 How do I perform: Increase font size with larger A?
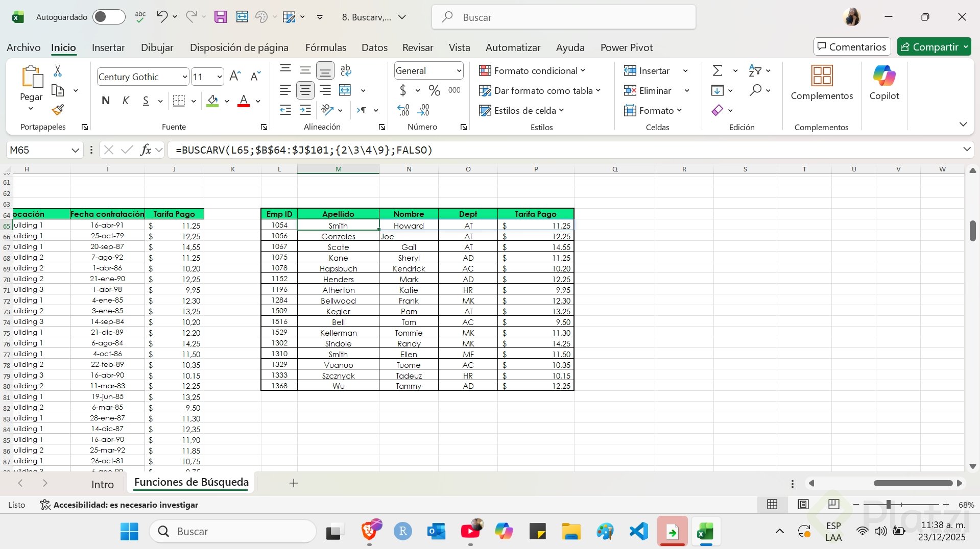click(235, 77)
